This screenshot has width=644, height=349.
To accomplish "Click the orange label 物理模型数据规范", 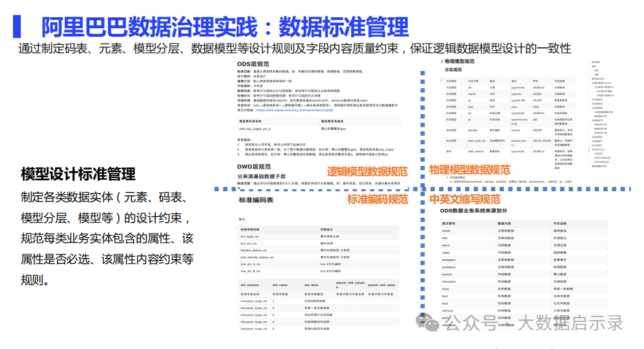I will pyautogui.click(x=469, y=170).
